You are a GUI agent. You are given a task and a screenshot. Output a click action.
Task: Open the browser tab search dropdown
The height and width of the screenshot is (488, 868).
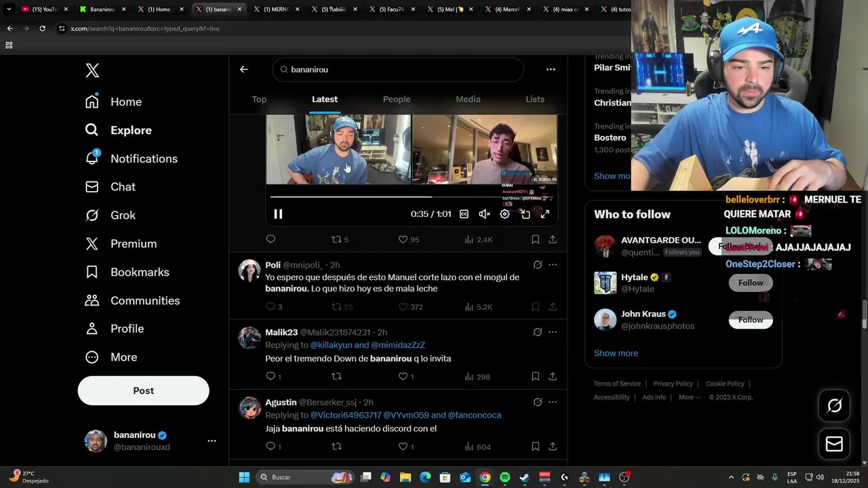(9, 9)
